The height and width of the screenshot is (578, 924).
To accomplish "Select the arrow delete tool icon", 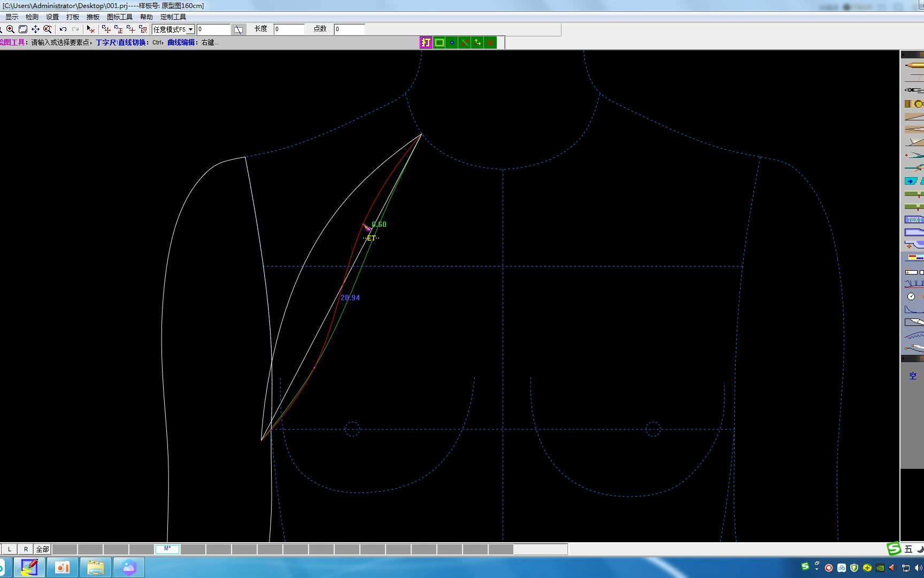I will tap(91, 29).
